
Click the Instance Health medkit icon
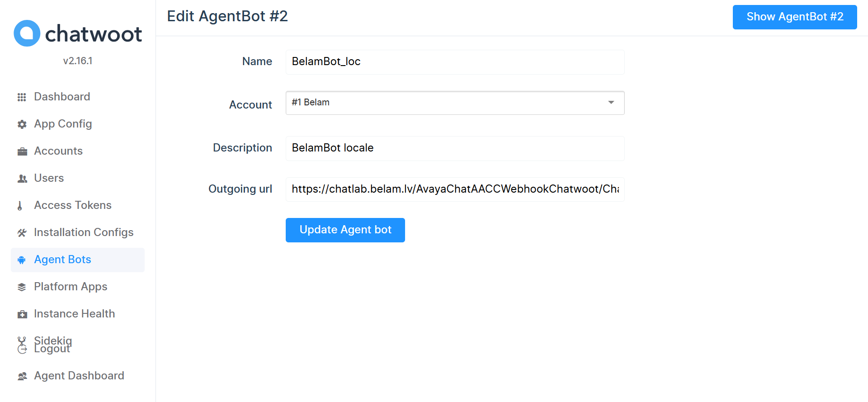[x=22, y=314]
